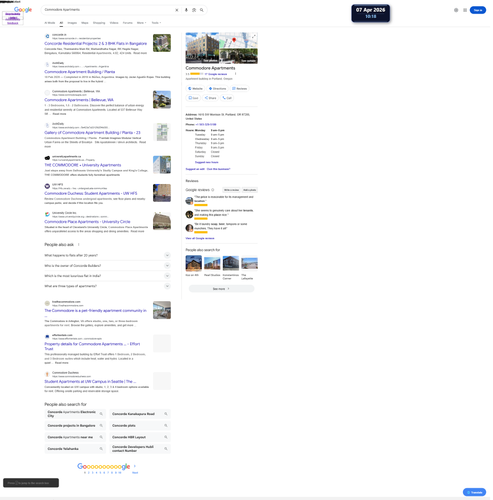This screenshot has width=493, height=500.
Task: Search for Concorde plots suggestion
Action: point(140,426)
